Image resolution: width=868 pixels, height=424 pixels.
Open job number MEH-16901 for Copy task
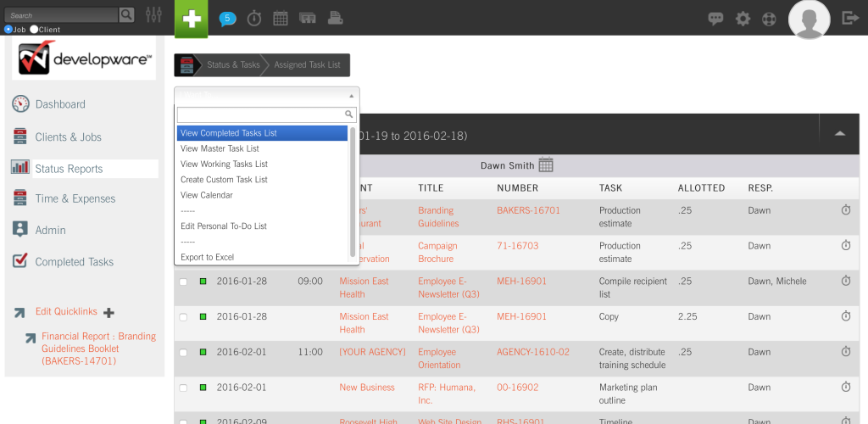pos(521,316)
